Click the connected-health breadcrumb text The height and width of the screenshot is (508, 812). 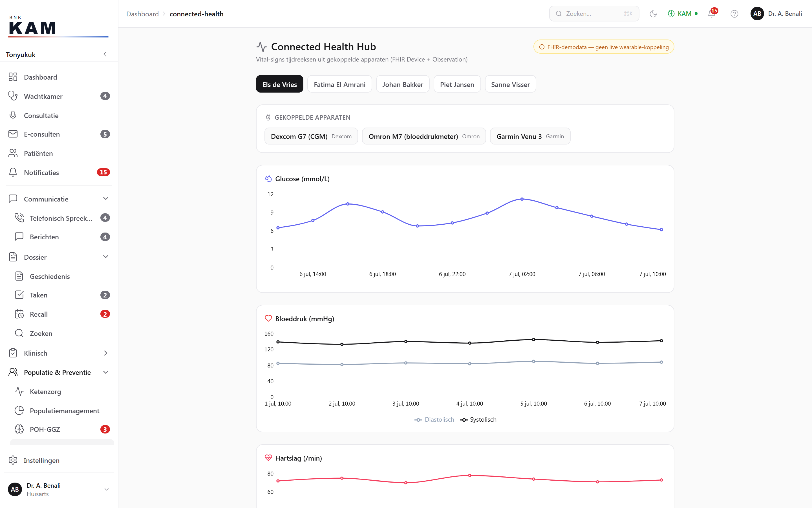click(x=196, y=14)
